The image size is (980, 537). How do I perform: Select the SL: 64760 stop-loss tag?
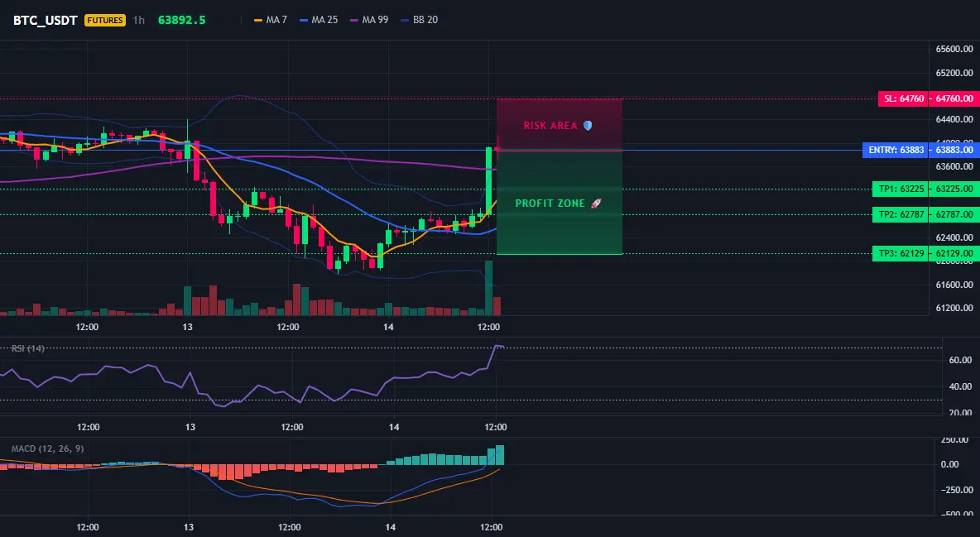[x=903, y=98]
